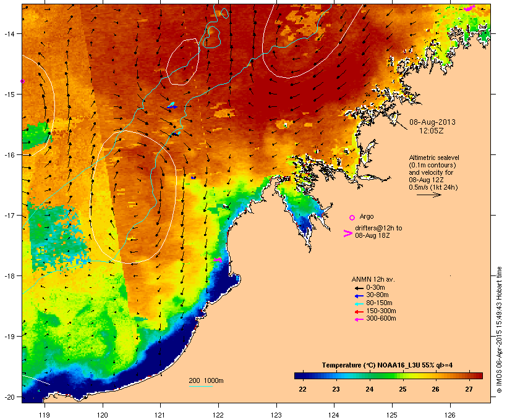Click the time label 12:05Z
The height and width of the screenshot is (420, 507).
click(x=432, y=131)
